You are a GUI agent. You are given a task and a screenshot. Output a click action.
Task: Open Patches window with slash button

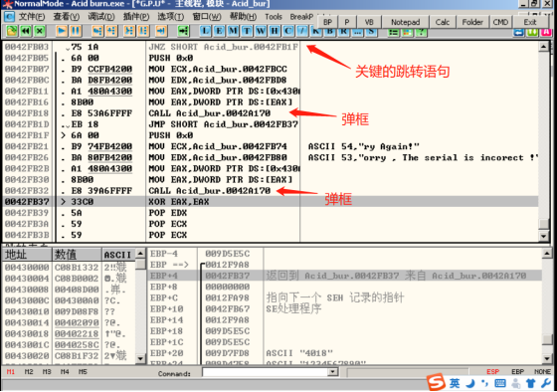coord(302,31)
